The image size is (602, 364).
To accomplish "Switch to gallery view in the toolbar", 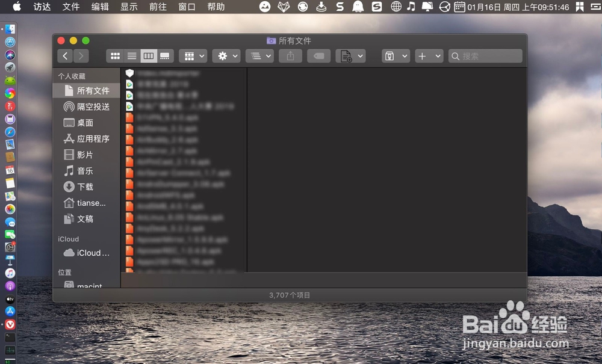I will click(164, 55).
